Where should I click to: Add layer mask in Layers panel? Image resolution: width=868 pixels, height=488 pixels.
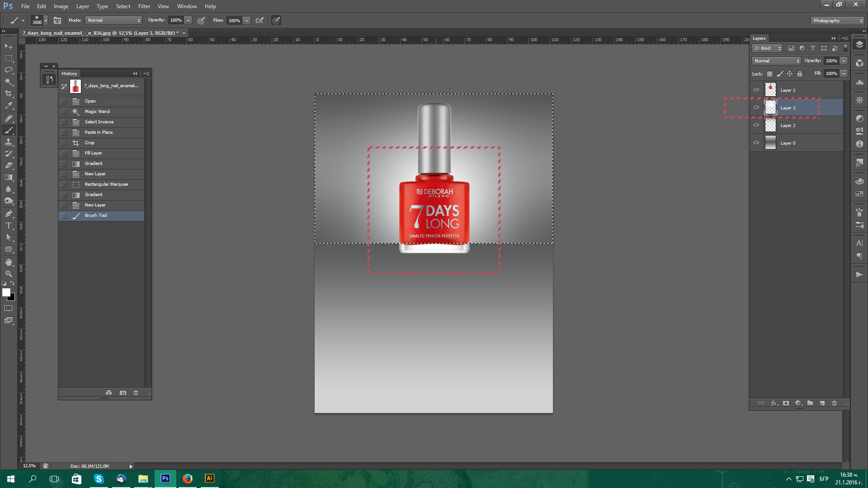786,403
